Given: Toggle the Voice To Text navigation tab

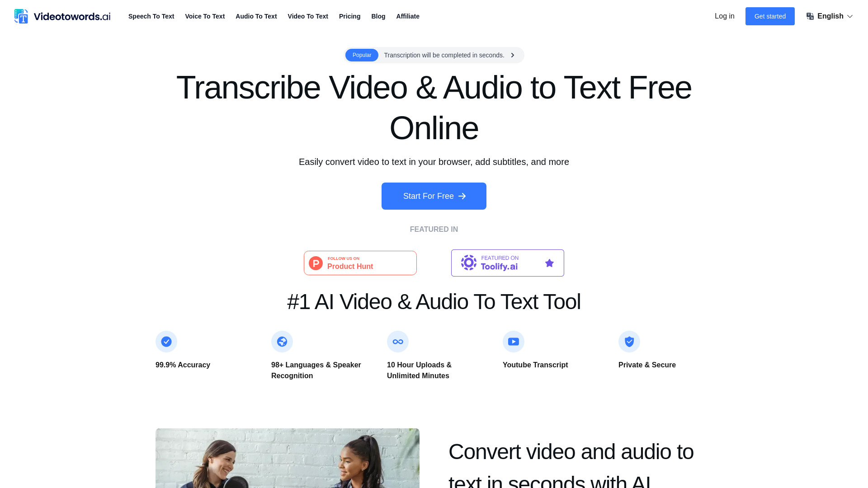Looking at the screenshot, I should point(205,16).
